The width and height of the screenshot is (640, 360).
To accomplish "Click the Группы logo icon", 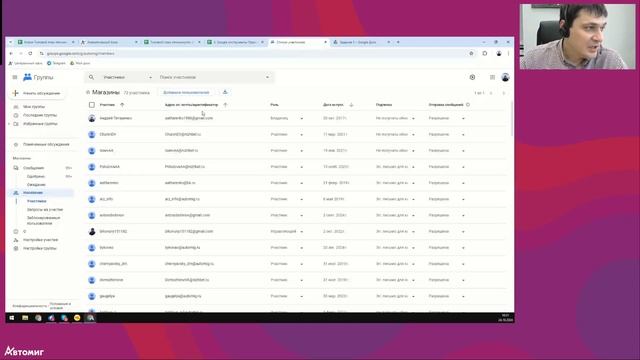I will 27,77.
